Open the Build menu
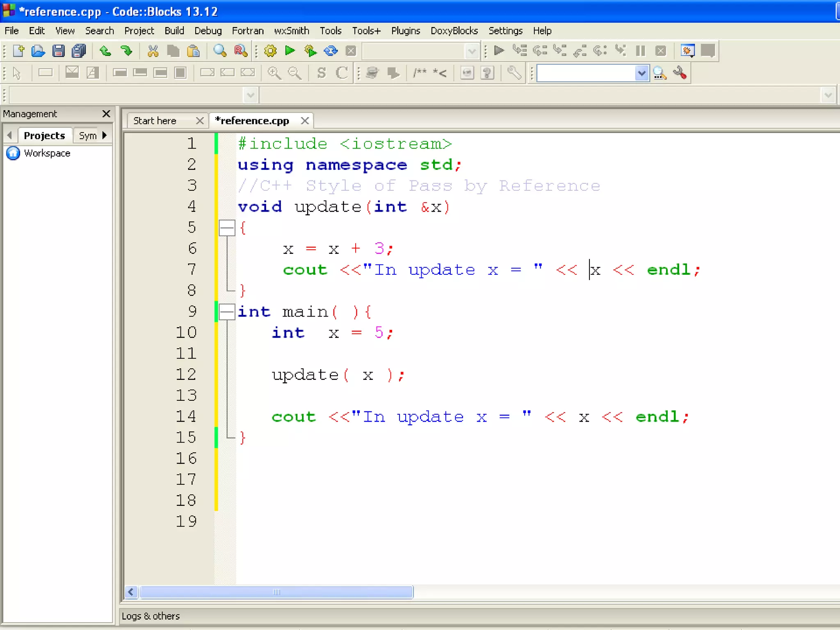 [174, 31]
